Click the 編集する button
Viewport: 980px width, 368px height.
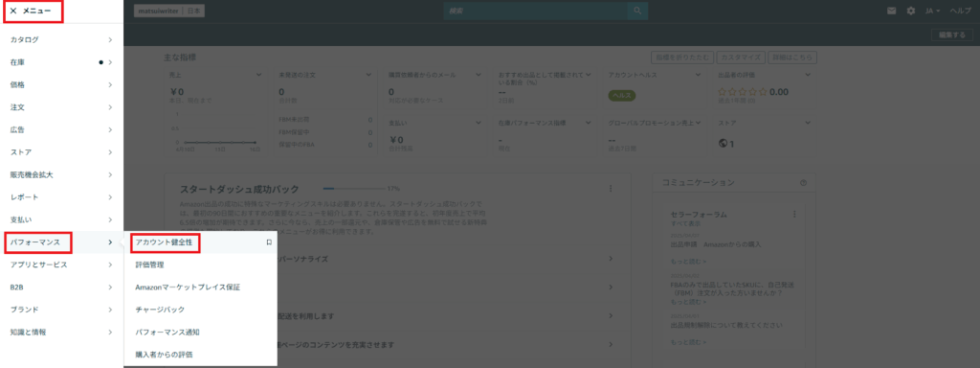952,35
